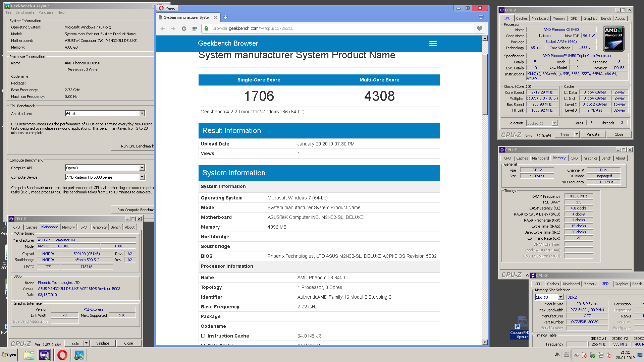Click Run Compute Benchmark button
The image size is (644, 362).
pyautogui.click(x=133, y=210)
